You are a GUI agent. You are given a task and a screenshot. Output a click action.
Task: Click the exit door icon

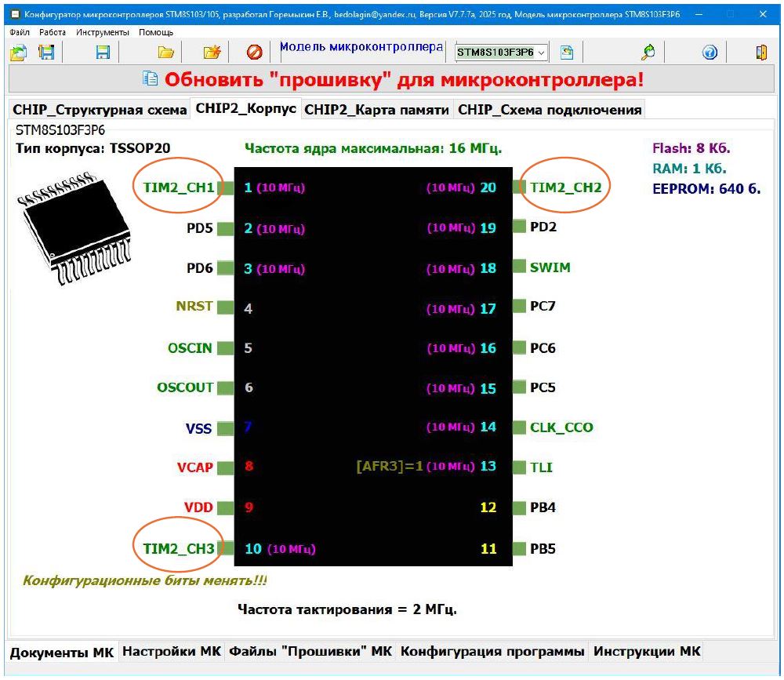pos(761,52)
